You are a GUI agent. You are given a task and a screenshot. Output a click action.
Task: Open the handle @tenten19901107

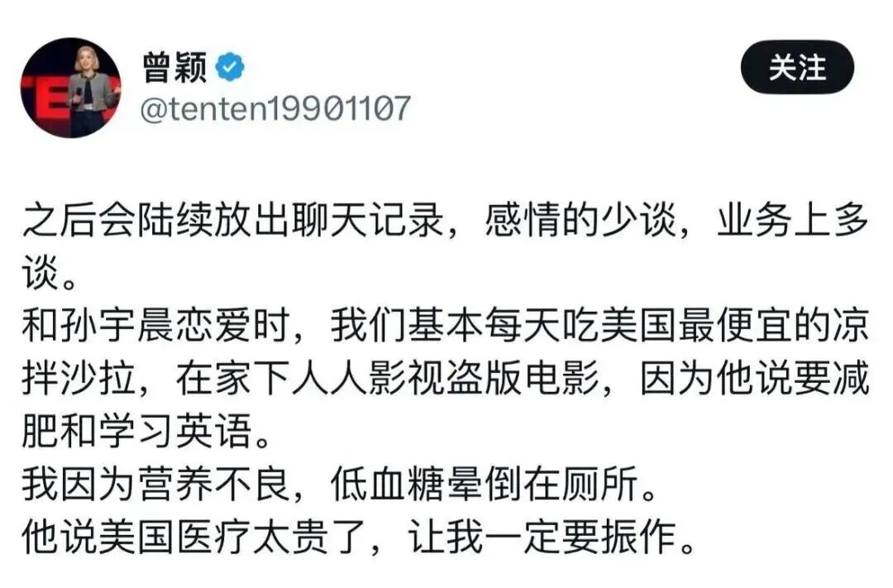[275, 108]
